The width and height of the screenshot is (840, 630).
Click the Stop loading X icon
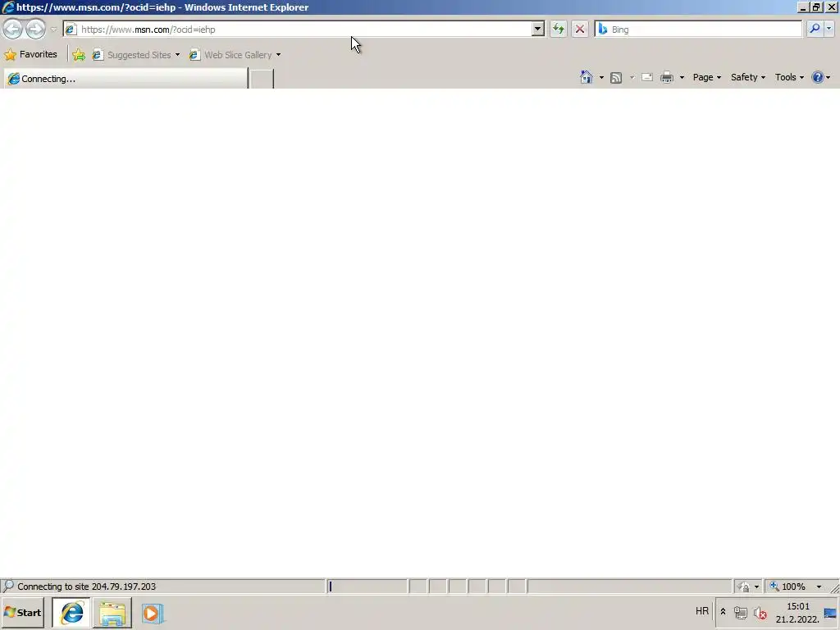[580, 30]
